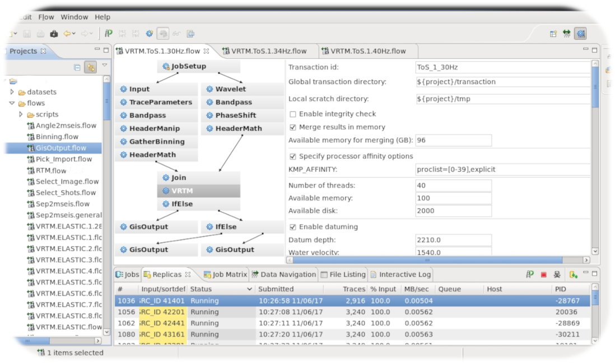Click Collapse All icon in Projects panel
615x364 pixels.
tap(77, 67)
